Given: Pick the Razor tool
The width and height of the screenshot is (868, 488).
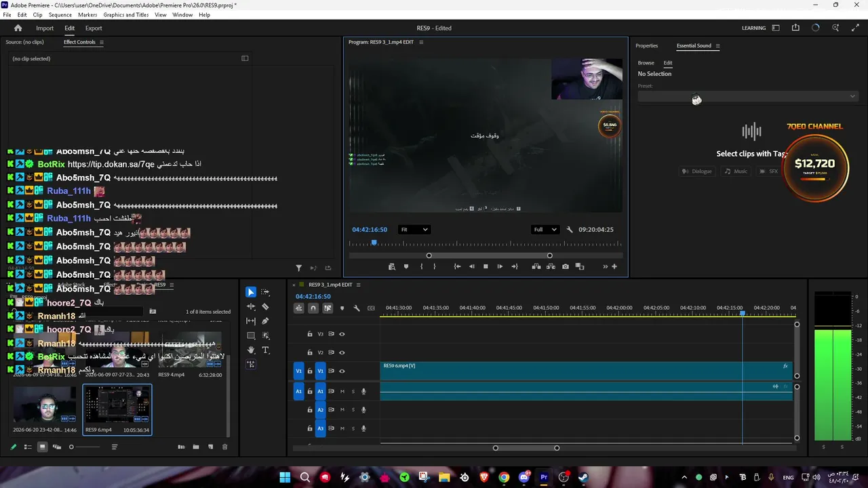Looking at the screenshot, I should pyautogui.click(x=265, y=306).
